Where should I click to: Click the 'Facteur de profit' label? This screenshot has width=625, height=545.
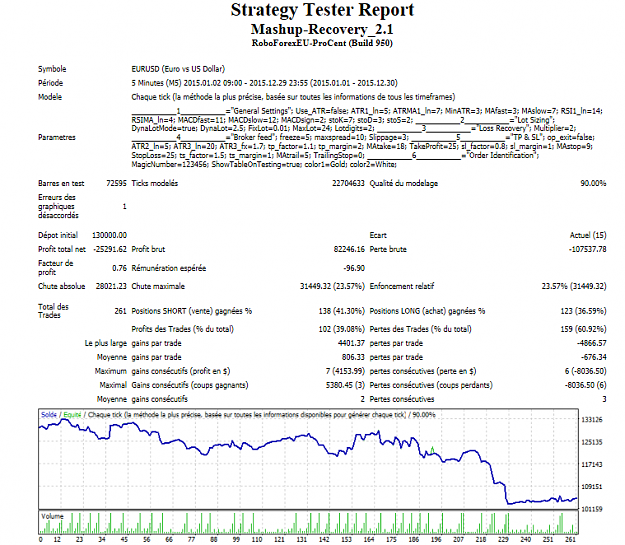click(x=55, y=268)
